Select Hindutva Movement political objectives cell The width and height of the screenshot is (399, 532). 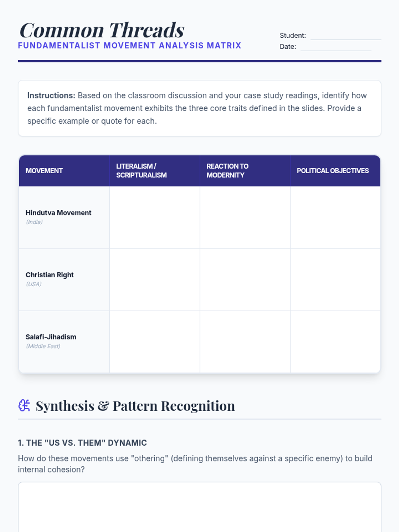335,217
